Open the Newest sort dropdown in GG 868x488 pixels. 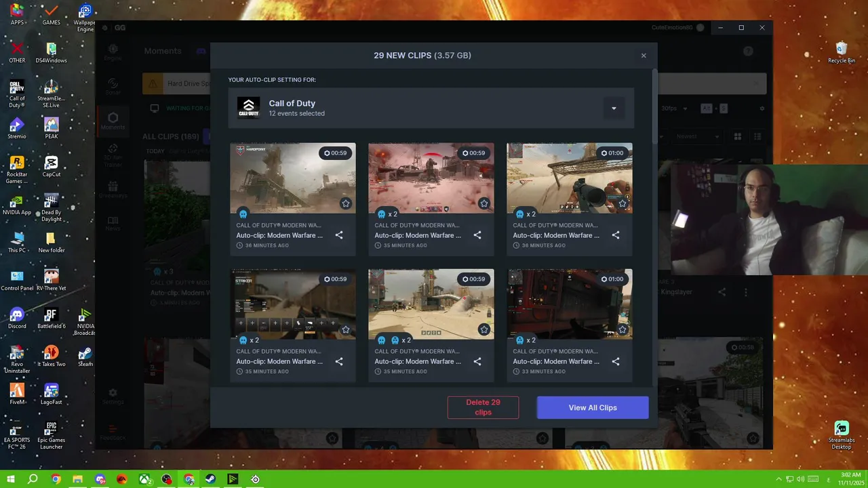click(x=698, y=136)
